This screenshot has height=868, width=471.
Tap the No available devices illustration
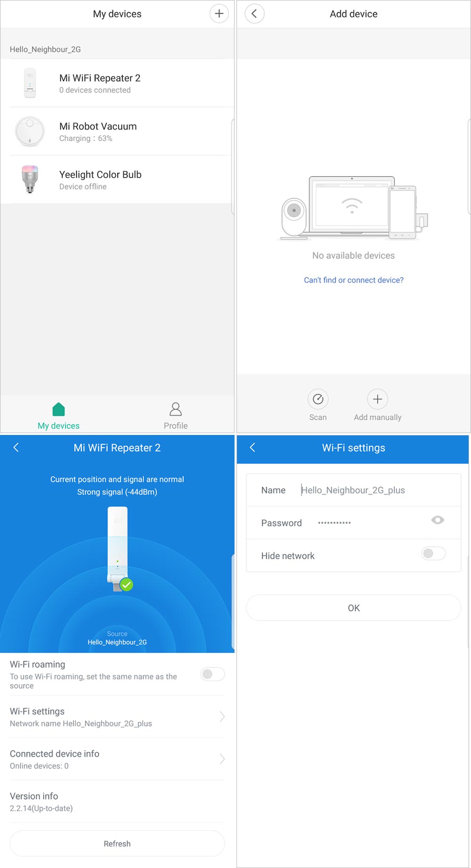(x=354, y=208)
